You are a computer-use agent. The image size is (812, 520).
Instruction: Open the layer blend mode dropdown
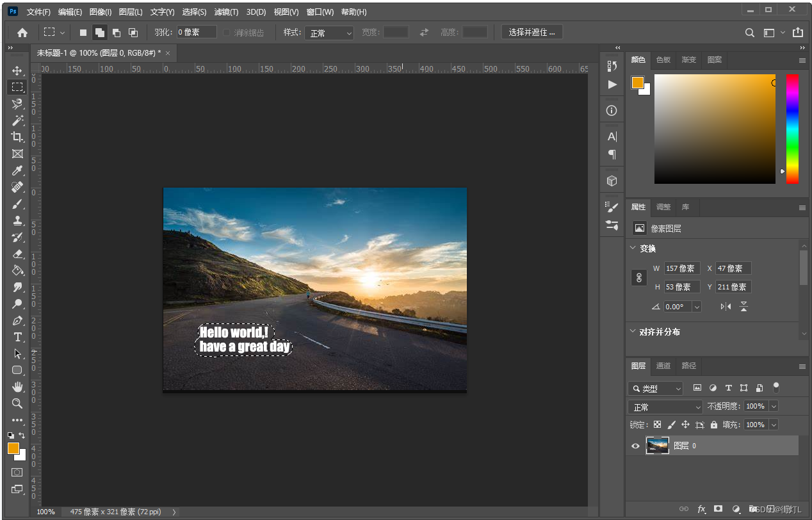click(665, 407)
